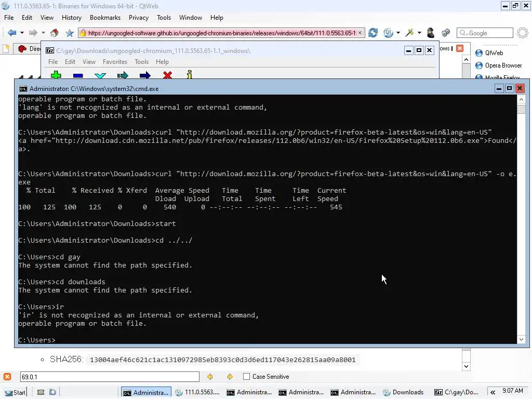Open QtWeb Edit menu
The image size is (532, 399).
(x=27, y=18)
